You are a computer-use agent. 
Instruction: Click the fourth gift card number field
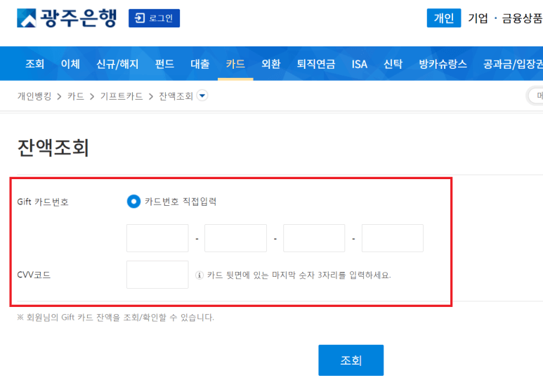(x=393, y=238)
